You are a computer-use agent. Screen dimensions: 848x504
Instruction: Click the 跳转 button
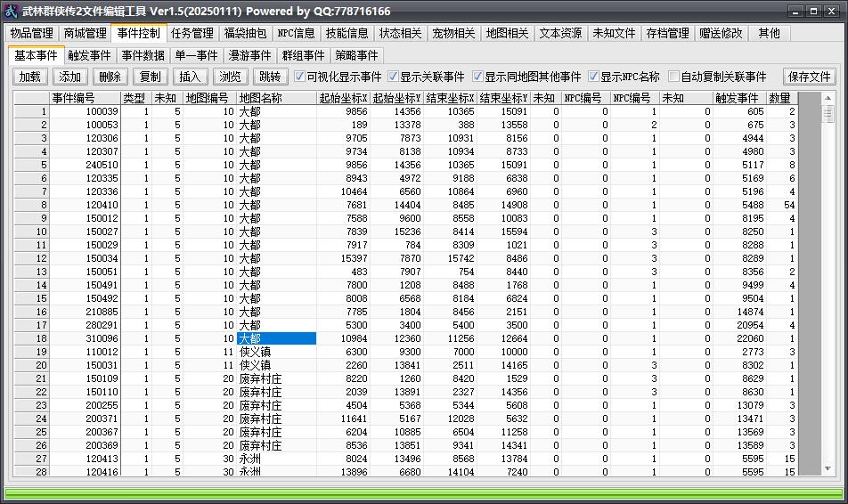(x=270, y=77)
